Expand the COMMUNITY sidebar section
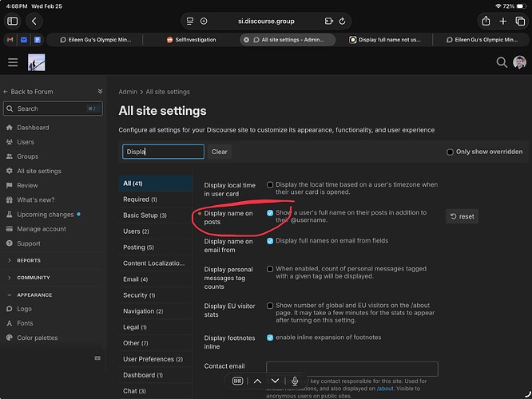The width and height of the screenshot is (532, 399). pos(34,277)
